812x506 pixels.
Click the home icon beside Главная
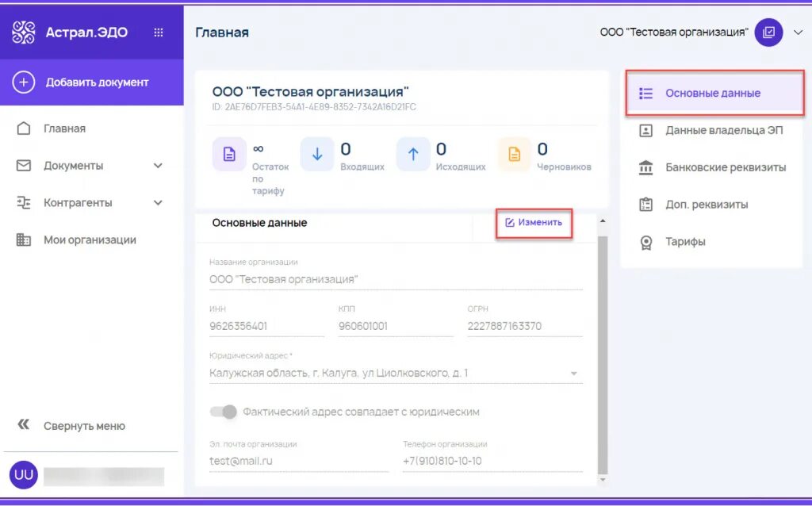[23, 128]
